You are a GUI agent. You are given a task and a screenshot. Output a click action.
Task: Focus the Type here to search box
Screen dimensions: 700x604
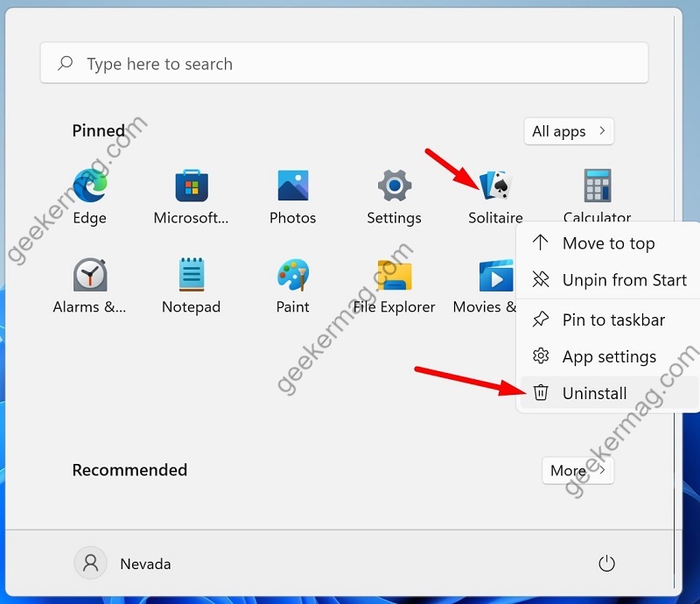tap(344, 63)
